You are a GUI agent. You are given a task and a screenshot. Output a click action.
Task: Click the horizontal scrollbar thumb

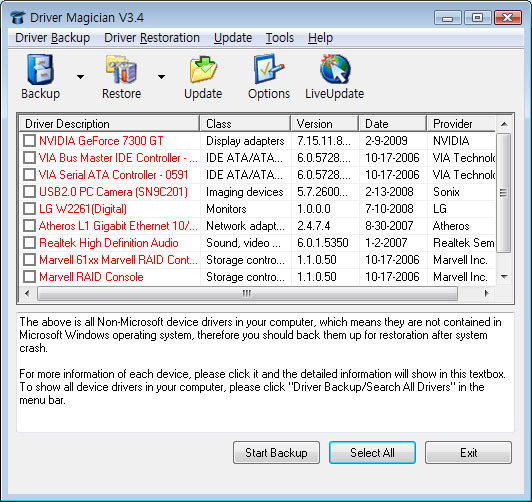[x=247, y=293]
